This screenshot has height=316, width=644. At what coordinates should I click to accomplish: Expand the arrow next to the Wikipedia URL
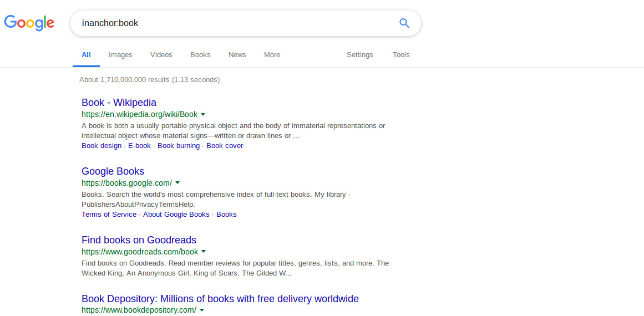[x=203, y=115]
